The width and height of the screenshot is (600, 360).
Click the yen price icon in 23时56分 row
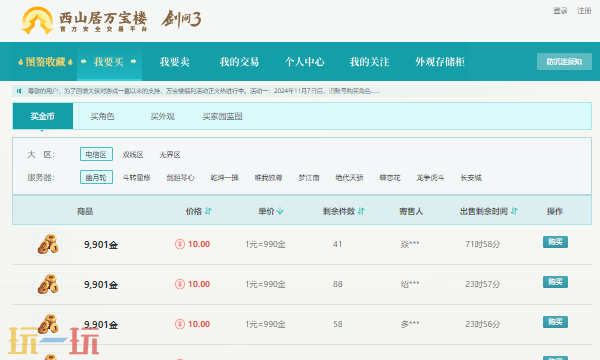point(180,324)
